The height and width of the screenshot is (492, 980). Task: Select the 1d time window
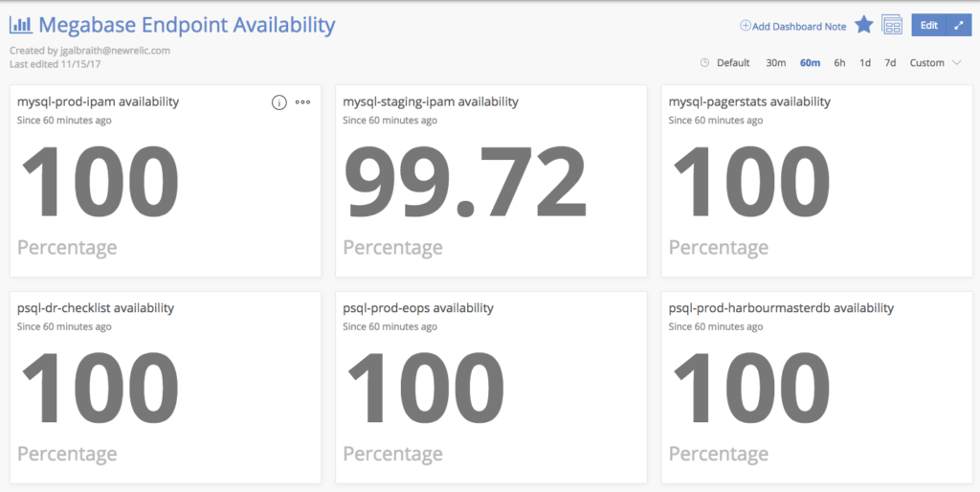click(x=865, y=62)
